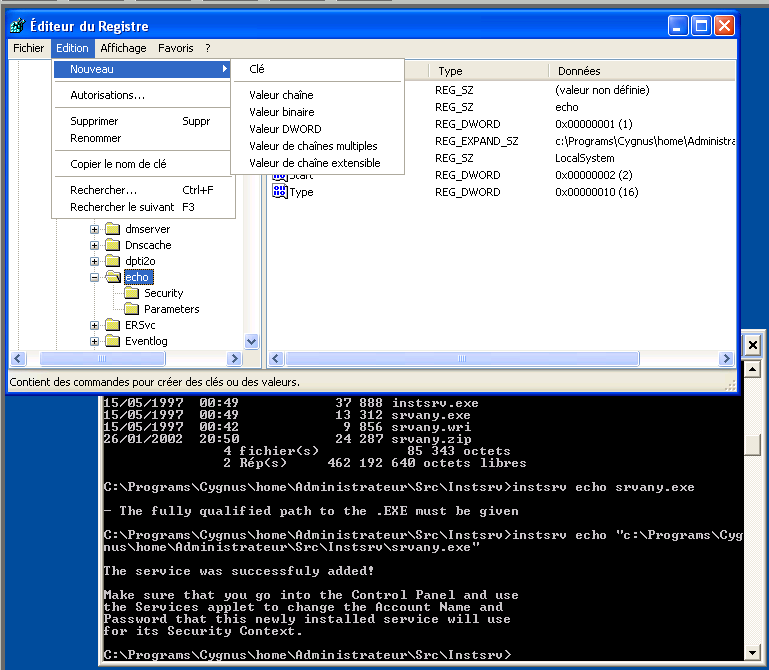This screenshot has width=769, height=670.
Task: Select the Nouveau submenu entry
Action: click(x=142, y=69)
